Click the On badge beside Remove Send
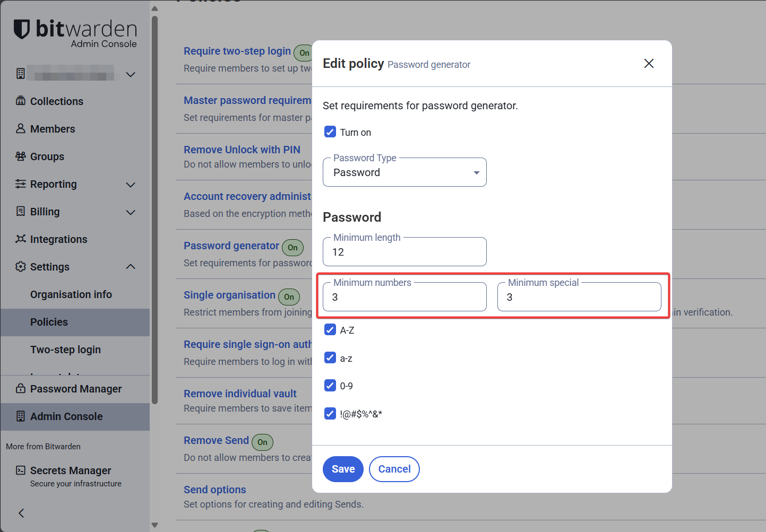Screen dimensions: 766x532 click(262, 442)
